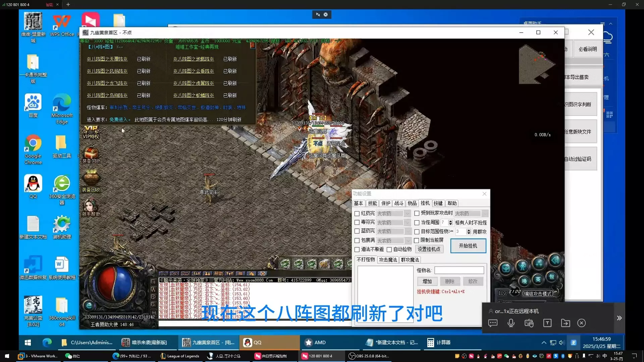Viewport: 644px width, 362px height.
Task: Open the 装备回收 cauldron icon
Action: click(91, 181)
